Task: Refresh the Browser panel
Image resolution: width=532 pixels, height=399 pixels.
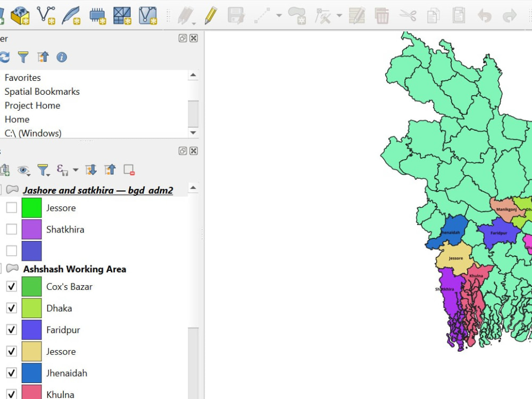Action: click(x=4, y=57)
